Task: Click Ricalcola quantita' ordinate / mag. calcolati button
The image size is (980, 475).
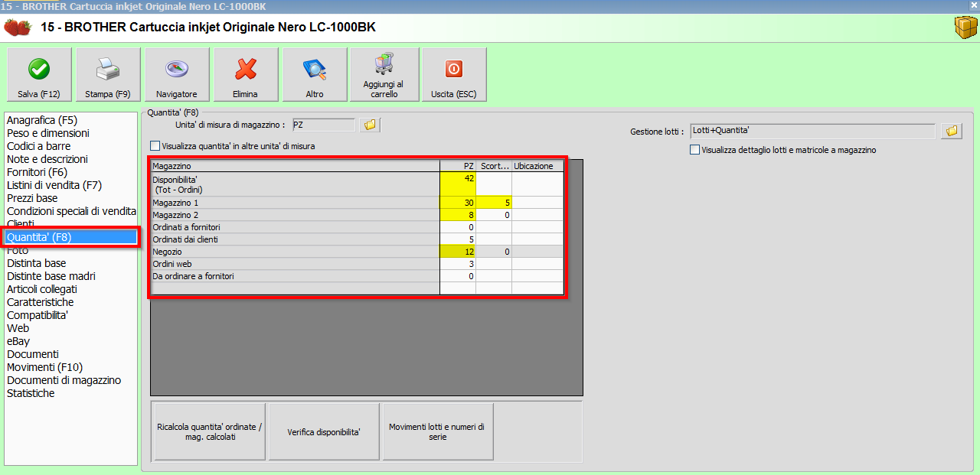Action: click(210, 431)
